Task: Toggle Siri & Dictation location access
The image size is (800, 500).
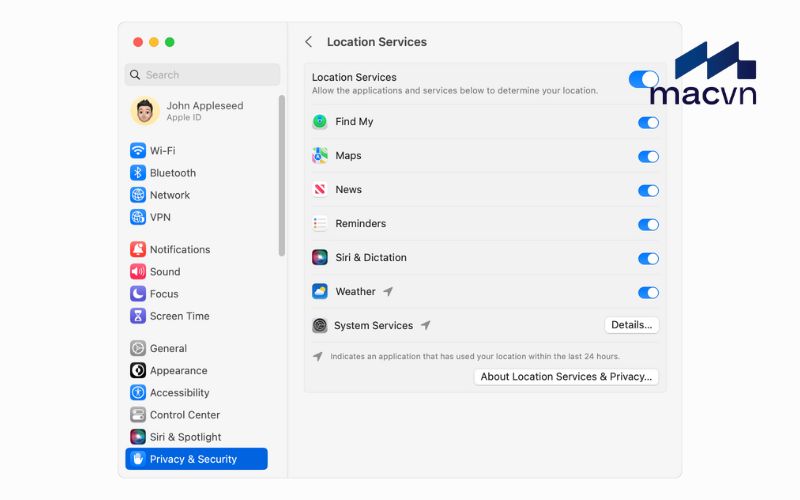Action: coord(648,259)
